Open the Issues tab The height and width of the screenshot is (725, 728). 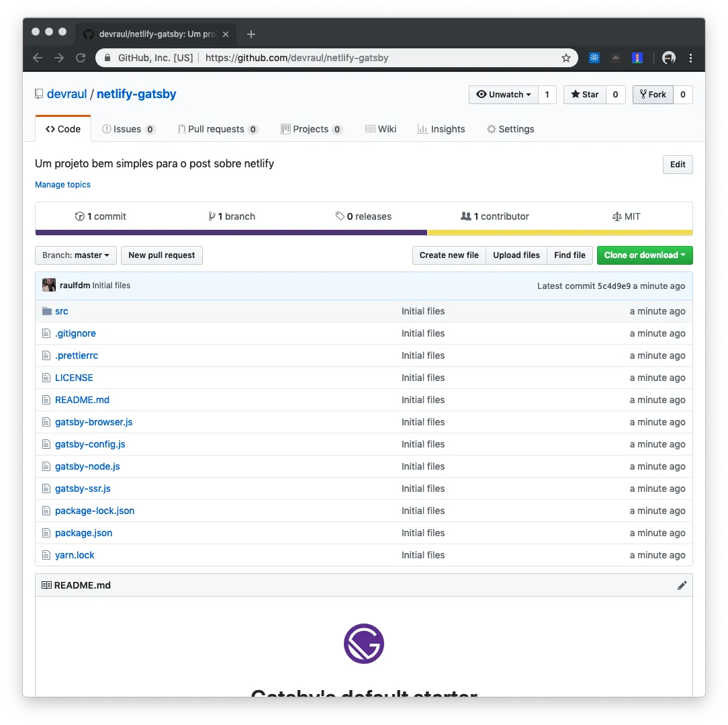tap(128, 129)
